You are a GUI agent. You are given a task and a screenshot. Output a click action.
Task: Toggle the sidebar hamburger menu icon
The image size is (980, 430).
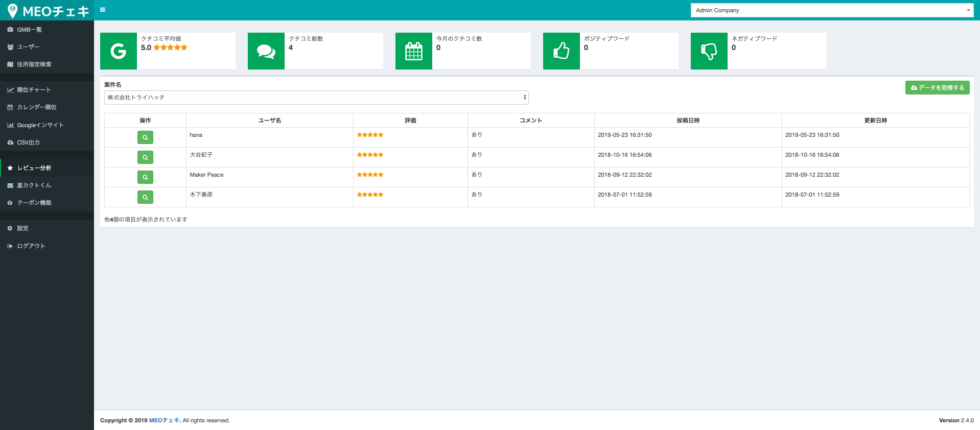(103, 10)
